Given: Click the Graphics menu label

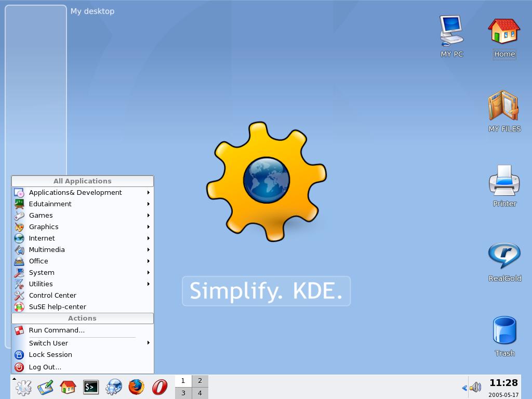Looking at the screenshot, I should coord(44,227).
